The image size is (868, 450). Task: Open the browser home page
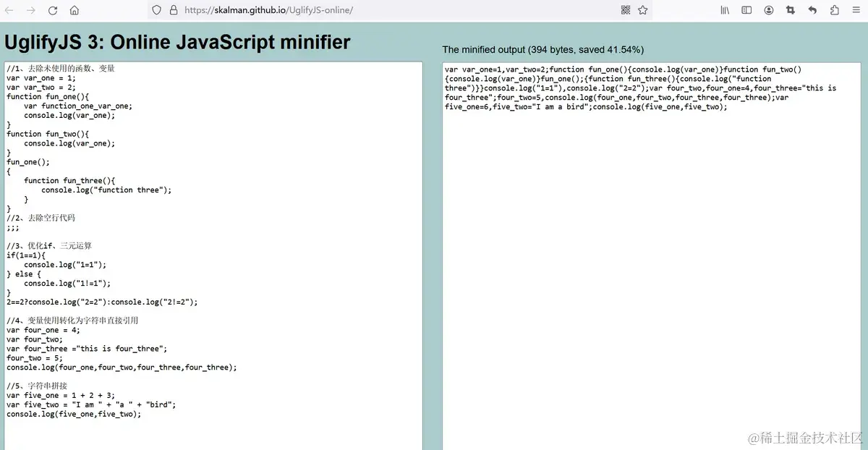[x=75, y=10]
